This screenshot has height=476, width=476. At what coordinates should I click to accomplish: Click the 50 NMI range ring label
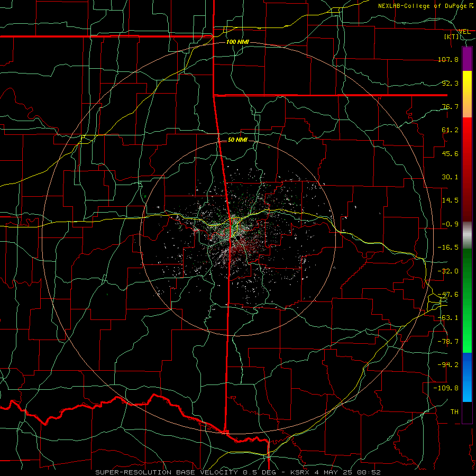237,140
